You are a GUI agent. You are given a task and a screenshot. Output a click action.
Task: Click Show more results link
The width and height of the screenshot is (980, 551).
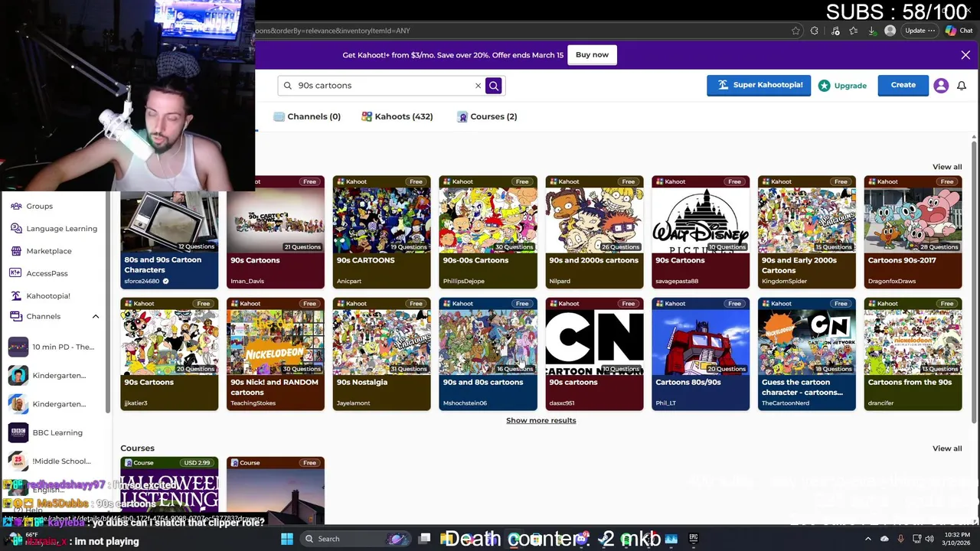click(541, 420)
